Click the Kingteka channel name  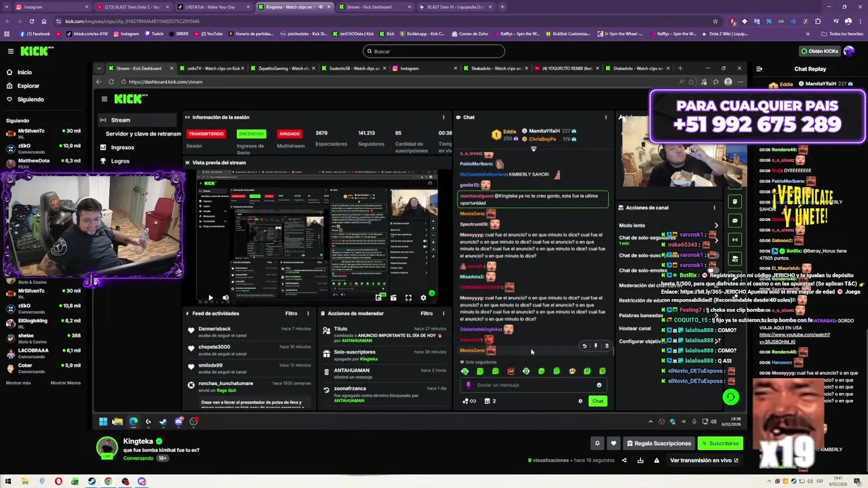tap(138, 441)
